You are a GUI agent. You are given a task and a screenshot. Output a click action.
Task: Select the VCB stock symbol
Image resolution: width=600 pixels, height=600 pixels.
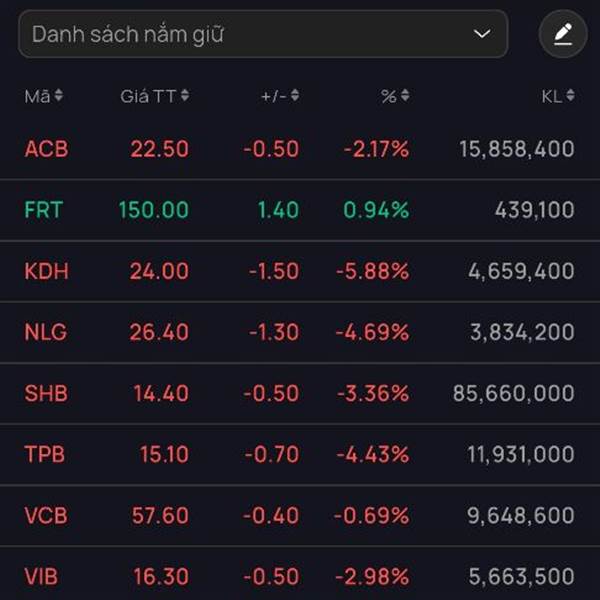pyautogui.click(x=46, y=515)
